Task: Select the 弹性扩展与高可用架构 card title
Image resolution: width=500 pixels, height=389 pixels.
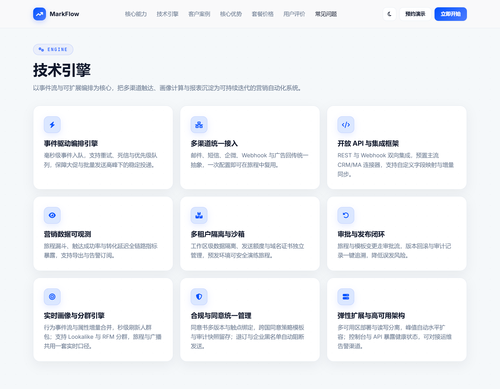Action: [x=371, y=316]
